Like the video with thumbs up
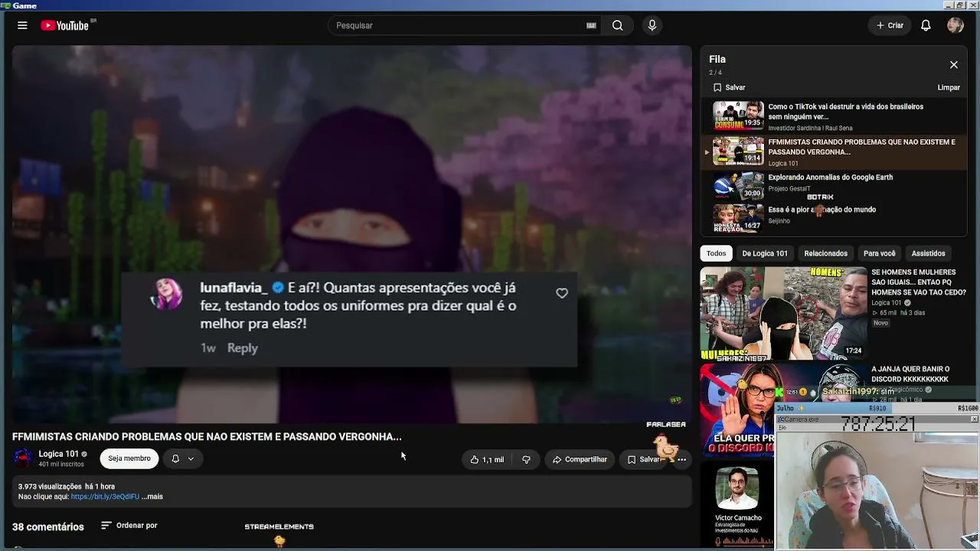Image resolution: width=980 pixels, height=551 pixels. point(487,459)
